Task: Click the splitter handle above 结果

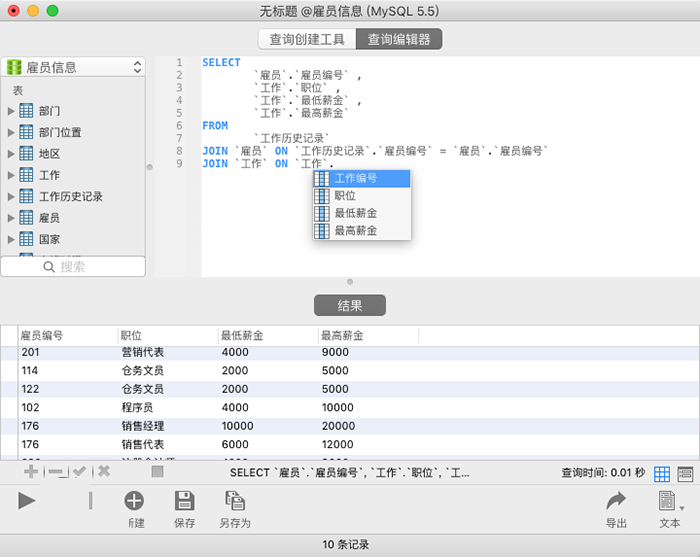Action: pyautogui.click(x=350, y=282)
